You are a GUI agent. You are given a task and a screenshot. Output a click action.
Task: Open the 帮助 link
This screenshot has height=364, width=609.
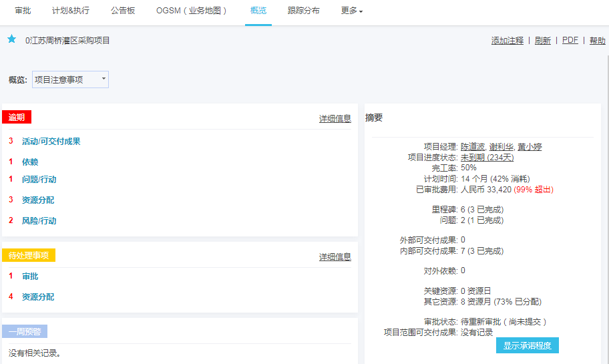597,41
